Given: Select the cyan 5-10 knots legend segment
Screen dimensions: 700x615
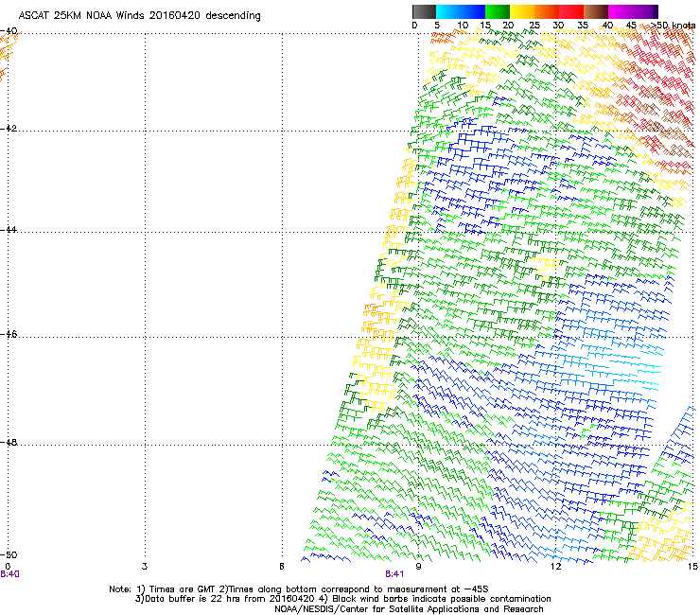Looking at the screenshot, I should pos(448,11).
